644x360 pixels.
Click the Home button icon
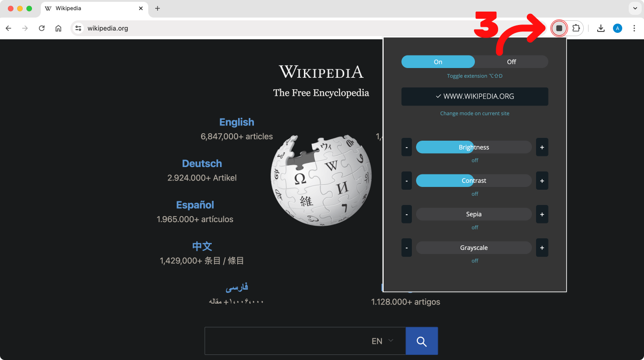coord(58,28)
